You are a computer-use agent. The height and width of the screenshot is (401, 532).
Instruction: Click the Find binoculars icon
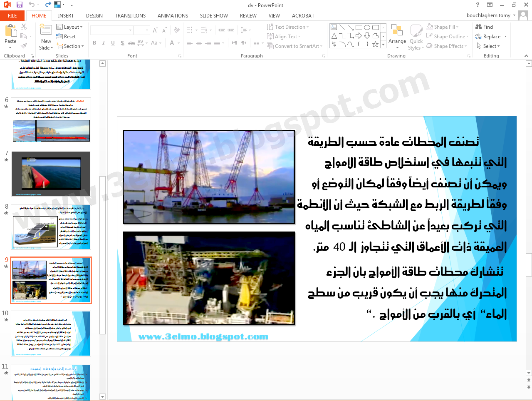pos(479,27)
